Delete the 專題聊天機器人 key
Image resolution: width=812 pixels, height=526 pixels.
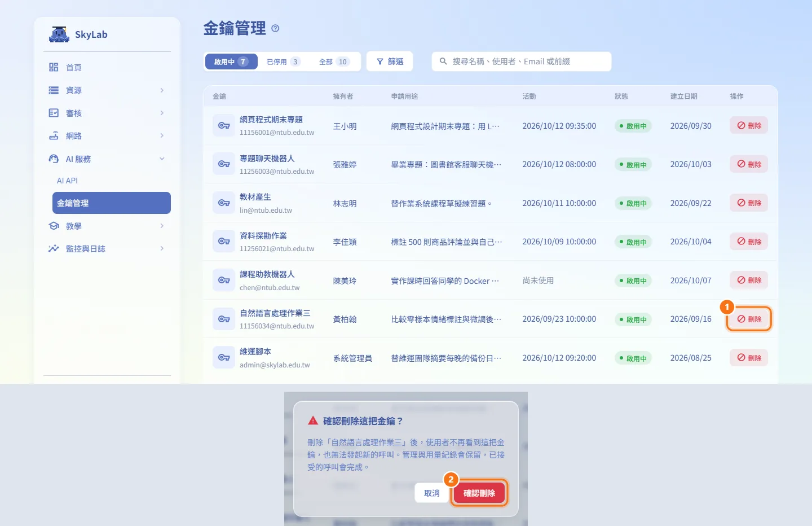click(x=749, y=164)
